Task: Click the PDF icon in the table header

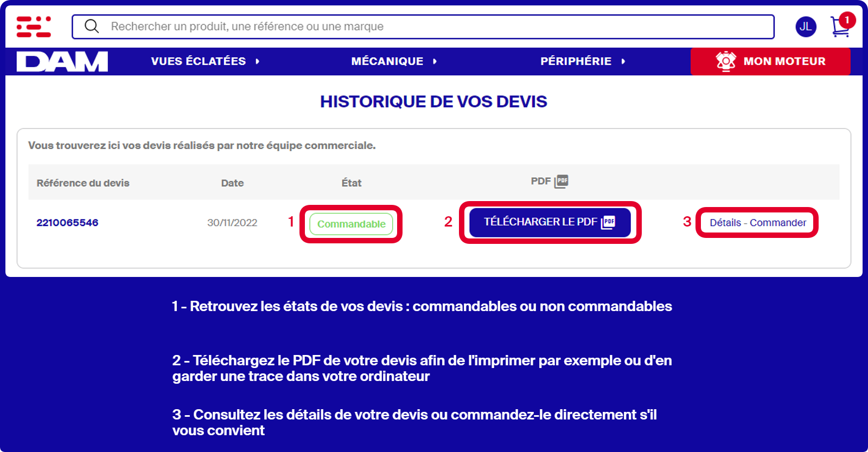Action: [x=561, y=182]
